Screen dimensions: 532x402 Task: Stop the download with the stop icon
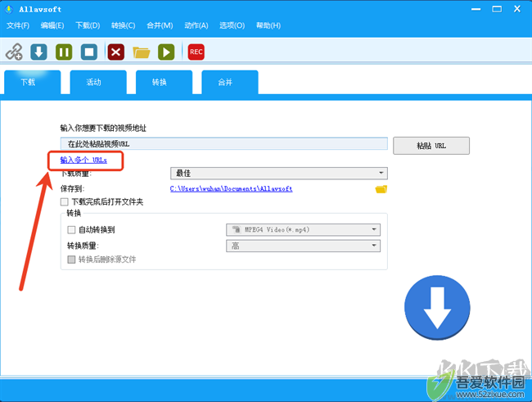coord(89,52)
